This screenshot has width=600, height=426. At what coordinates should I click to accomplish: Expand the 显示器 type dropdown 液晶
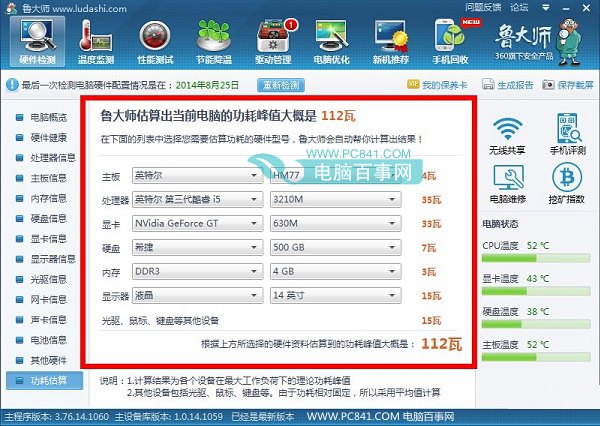click(x=197, y=295)
